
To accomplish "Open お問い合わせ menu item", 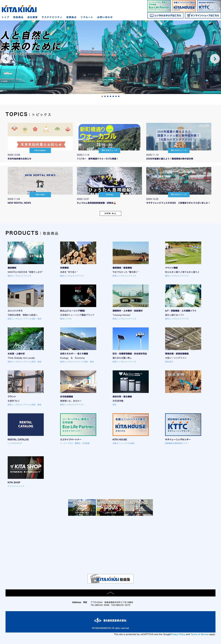I will (105, 17).
